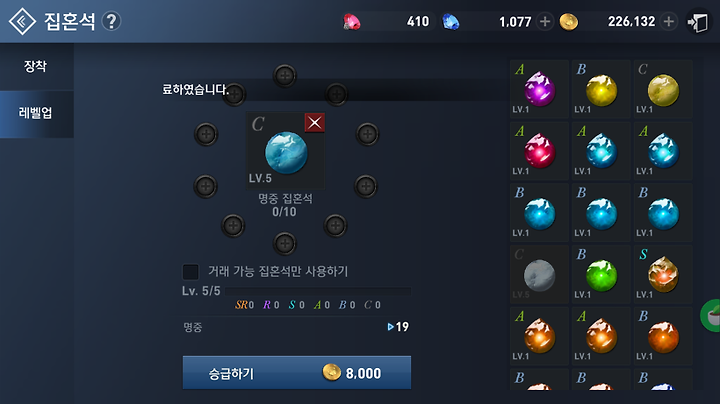The height and width of the screenshot is (404, 720).
Task: Switch to the 레벨업 tab
Action: (36, 113)
